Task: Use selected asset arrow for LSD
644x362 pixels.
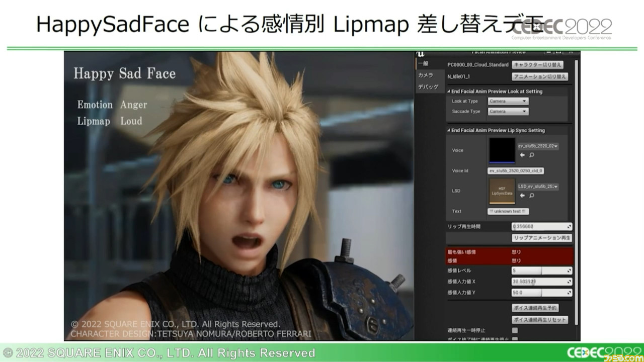Action: pos(522,195)
